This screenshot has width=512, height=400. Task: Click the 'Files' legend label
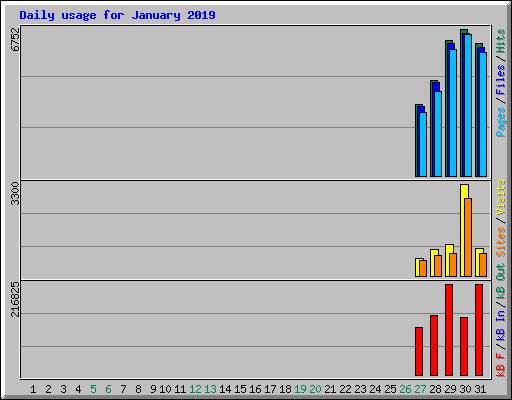click(x=501, y=80)
